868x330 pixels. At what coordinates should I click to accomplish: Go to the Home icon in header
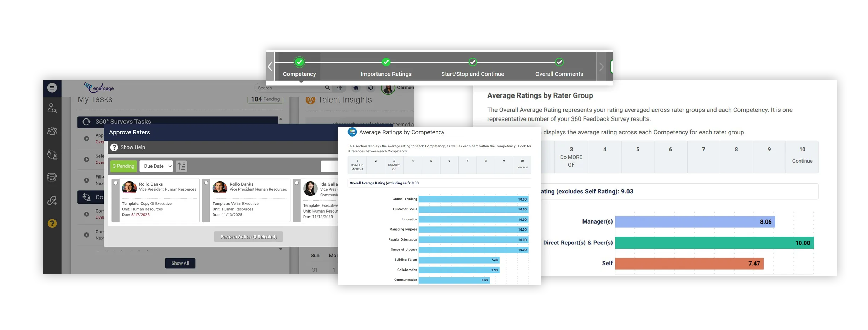click(356, 88)
